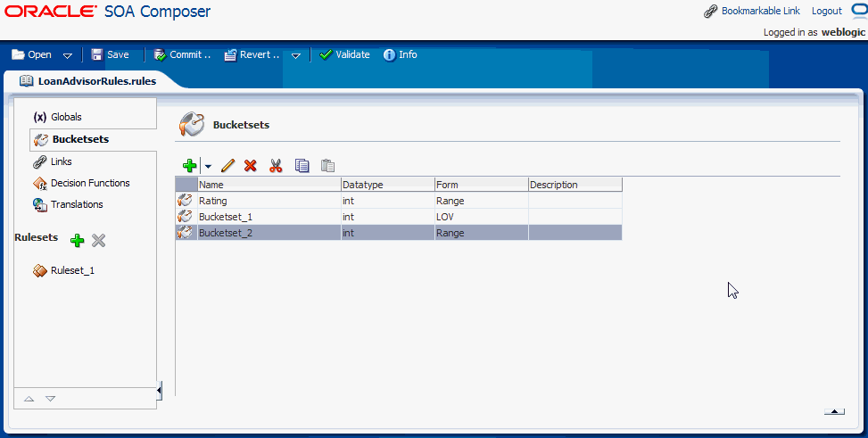Screen dimensions: 868x438
Task: Click the Bookmarkable Link
Action: pos(761,11)
